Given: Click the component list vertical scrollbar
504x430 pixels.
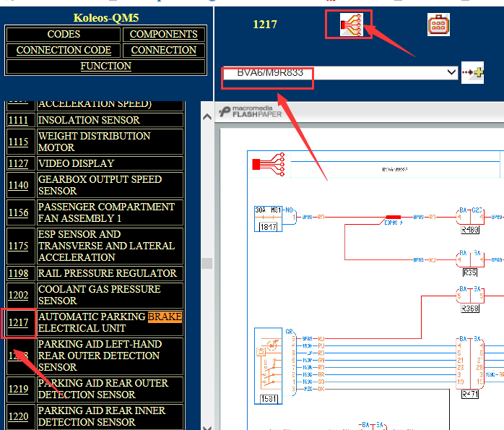Looking at the screenshot, I should click(207, 263).
